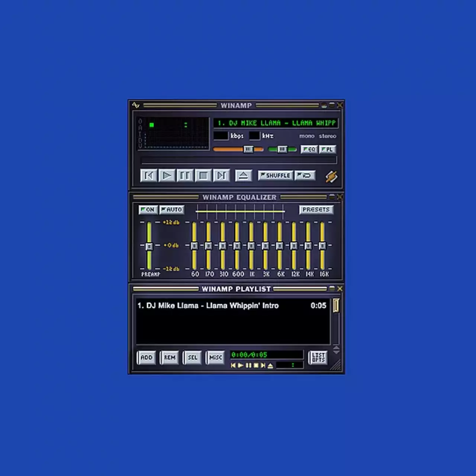Click the +12db label in equalizer
Image resolution: width=476 pixels, height=476 pixels.
[171, 222]
